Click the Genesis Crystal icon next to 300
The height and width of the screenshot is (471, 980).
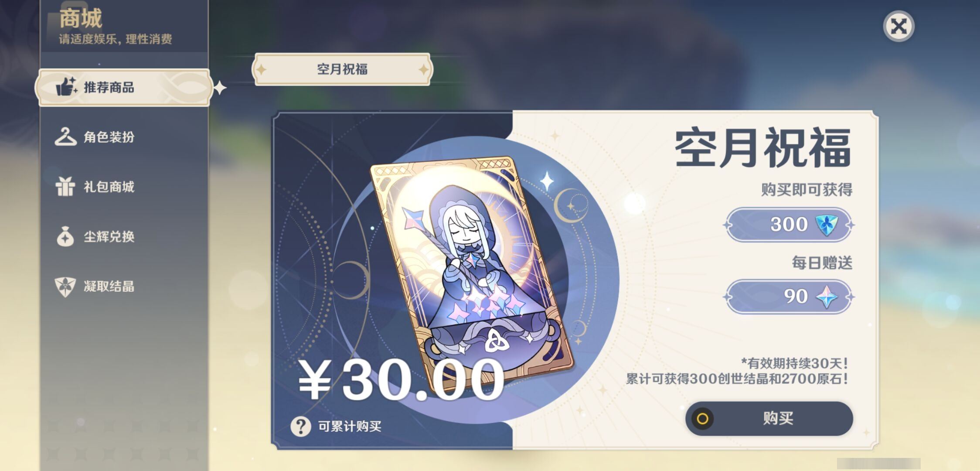pos(826,225)
